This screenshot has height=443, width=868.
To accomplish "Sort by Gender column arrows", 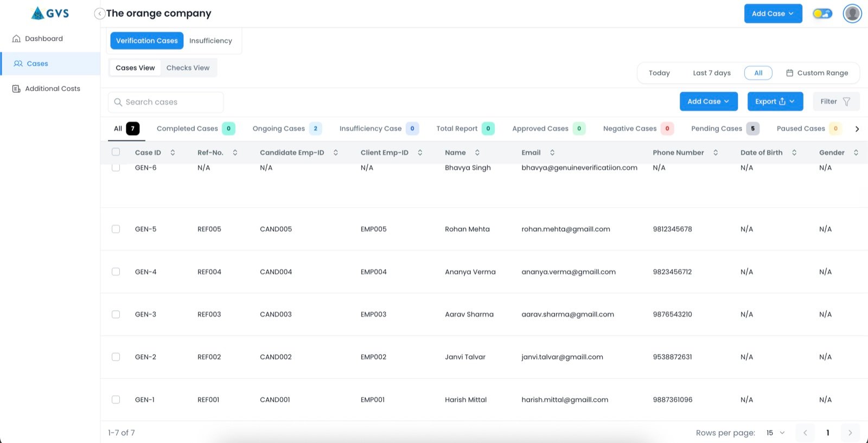I will 856,152.
